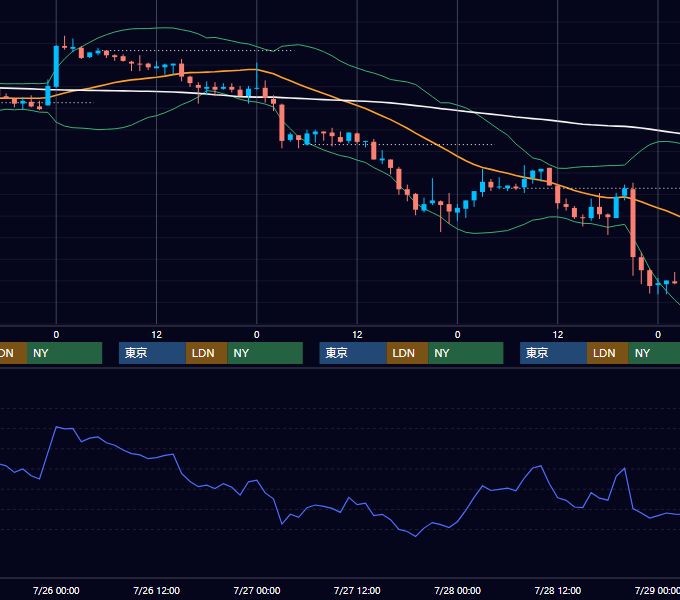The width and height of the screenshot is (680, 600).
Task: Select the LDN session block on 7/28
Action: pyautogui.click(x=608, y=353)
